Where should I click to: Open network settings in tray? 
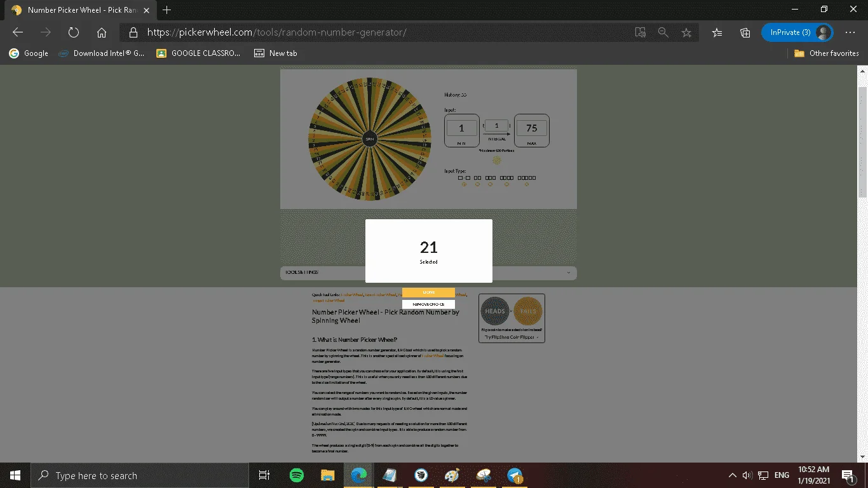point(763,475)
